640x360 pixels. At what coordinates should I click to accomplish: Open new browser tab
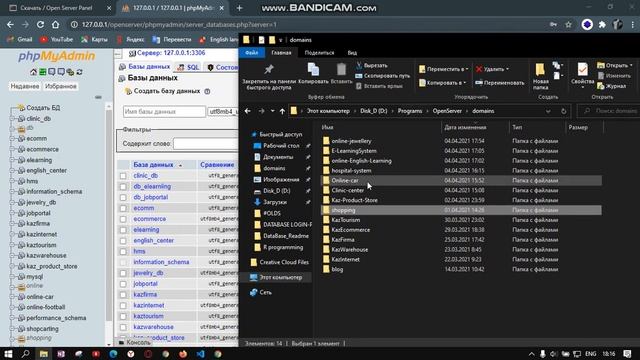click(x=240, y=8)
